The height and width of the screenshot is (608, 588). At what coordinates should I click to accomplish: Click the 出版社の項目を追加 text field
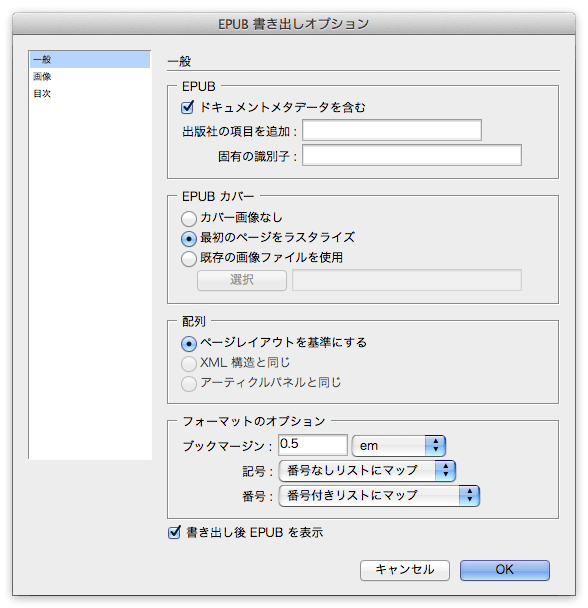(392, 130)
